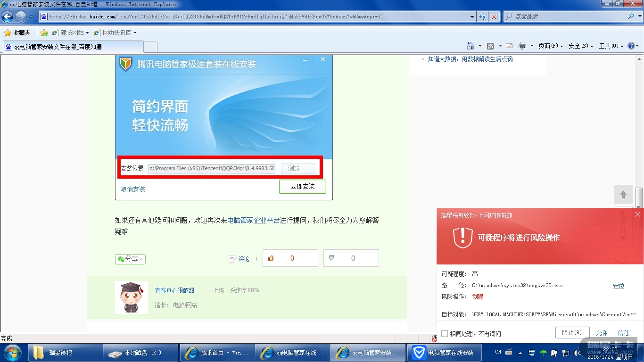Open the 收藏夹 favorites panel
The width and height of the screenshot is (644, 362).
coord(17,33)
